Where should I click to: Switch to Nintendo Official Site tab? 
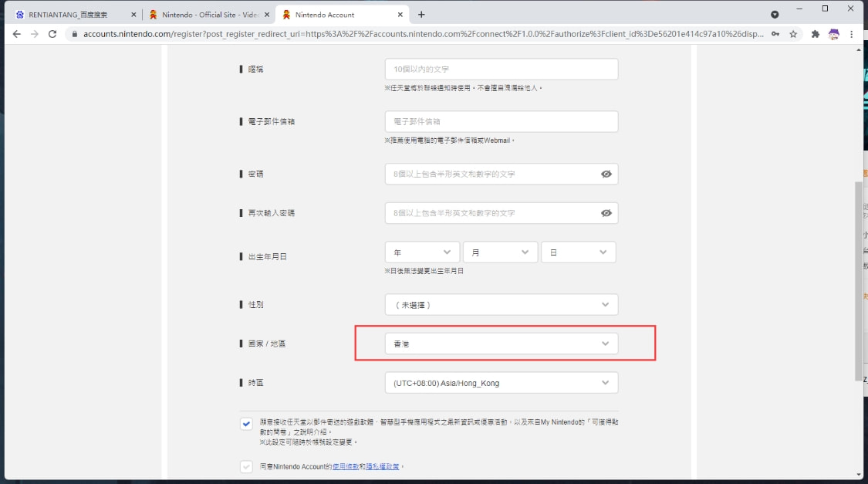pyautogui.click(x=209, y=15)
